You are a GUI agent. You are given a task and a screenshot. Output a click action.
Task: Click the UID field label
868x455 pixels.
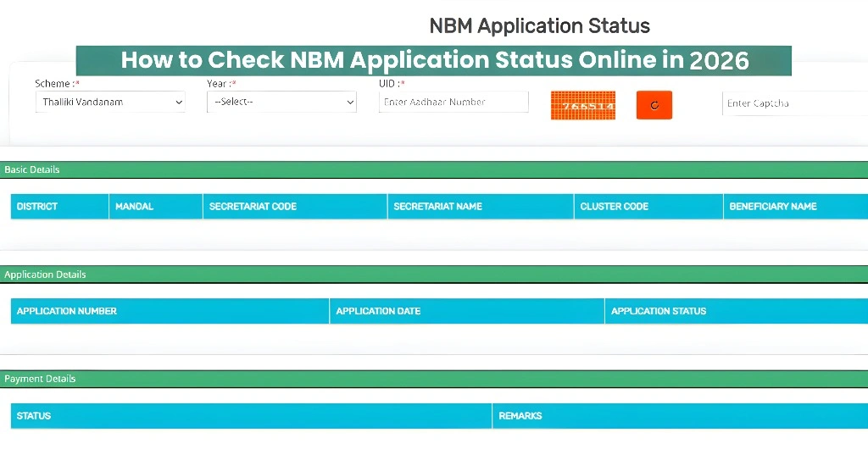[x=392, y=84]
